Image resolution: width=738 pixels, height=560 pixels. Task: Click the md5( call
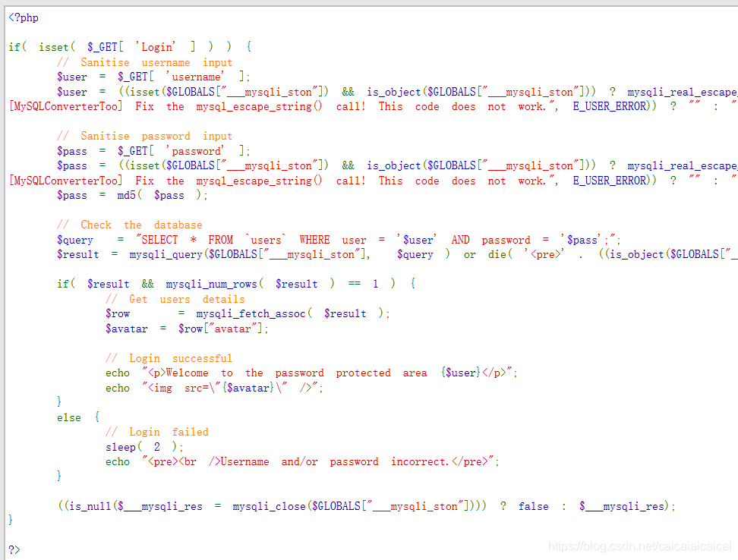click(129, 195)
